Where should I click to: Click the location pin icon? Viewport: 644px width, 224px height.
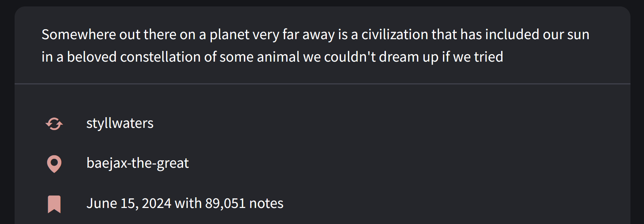(54, 163)
